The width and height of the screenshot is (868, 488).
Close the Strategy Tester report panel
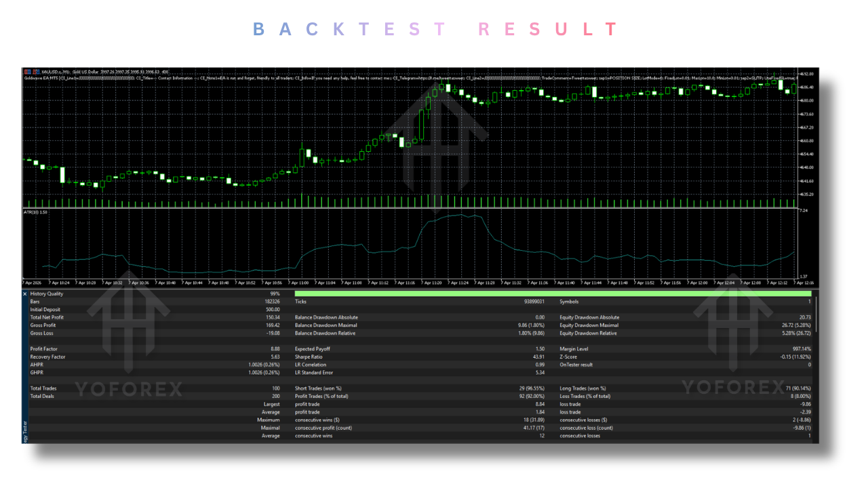[25, 294]
